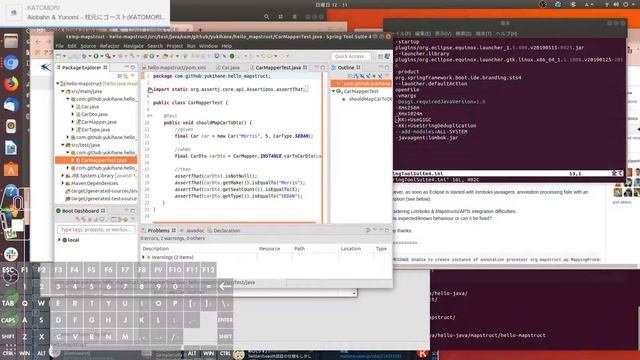Switch to hello-mapstruct/pom.xml editor tab

pos(174,67)
